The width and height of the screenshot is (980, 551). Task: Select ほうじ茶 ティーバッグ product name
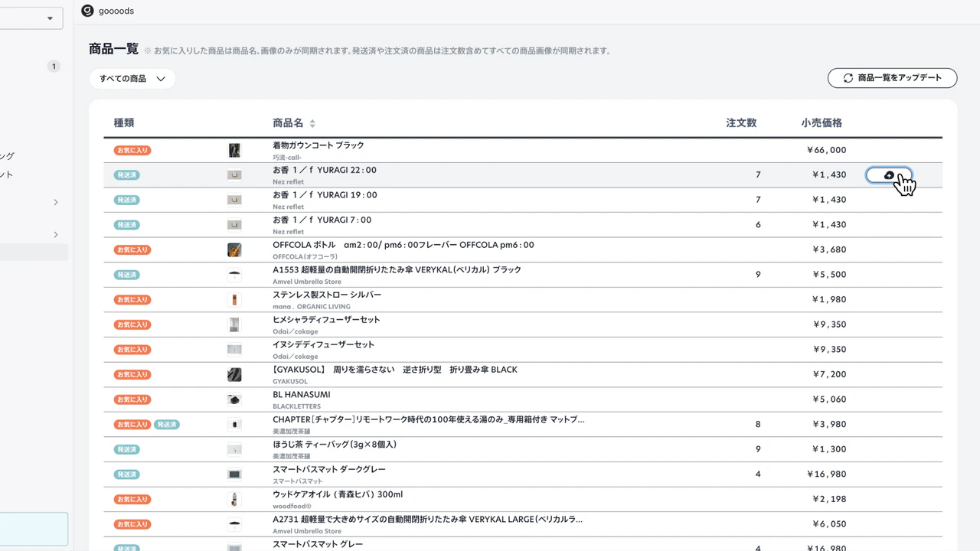click(x=335, y=445)
